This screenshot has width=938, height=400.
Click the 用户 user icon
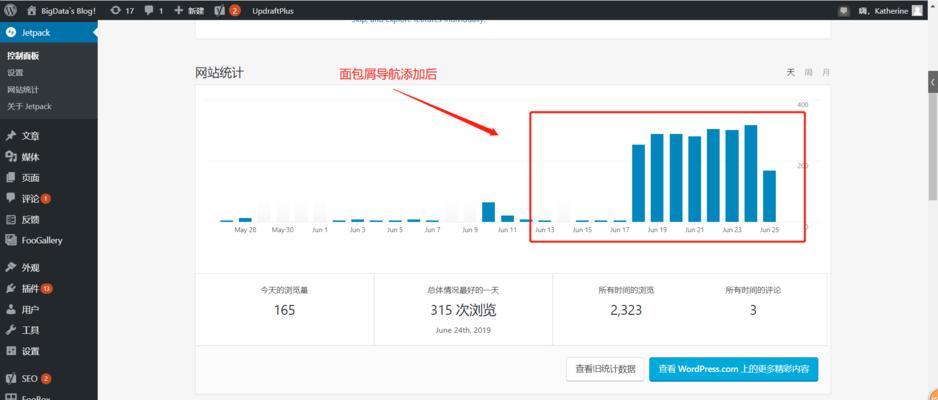[x=11, y=309]
